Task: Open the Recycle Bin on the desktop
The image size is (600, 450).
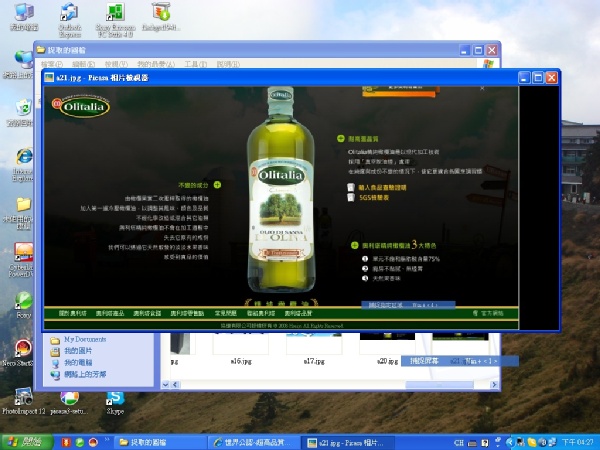Action: (21, 113)
